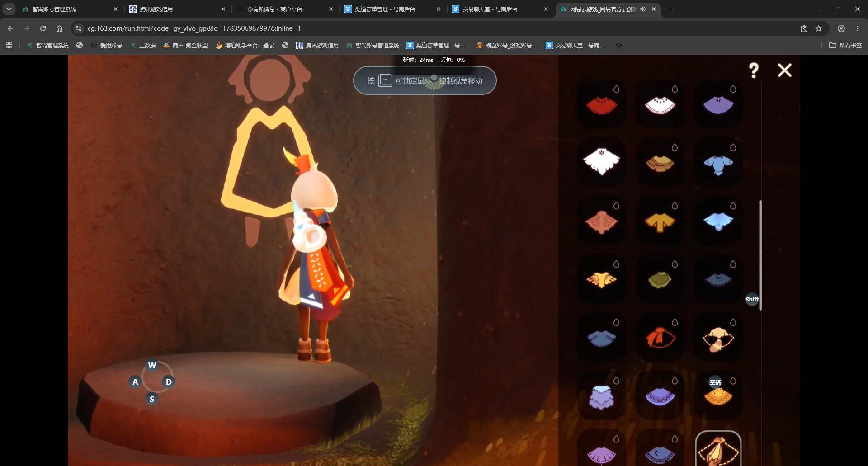Screen dimensions: 868x466
Task: Choose the purple scalloped cape
Action: coord(660,396)
